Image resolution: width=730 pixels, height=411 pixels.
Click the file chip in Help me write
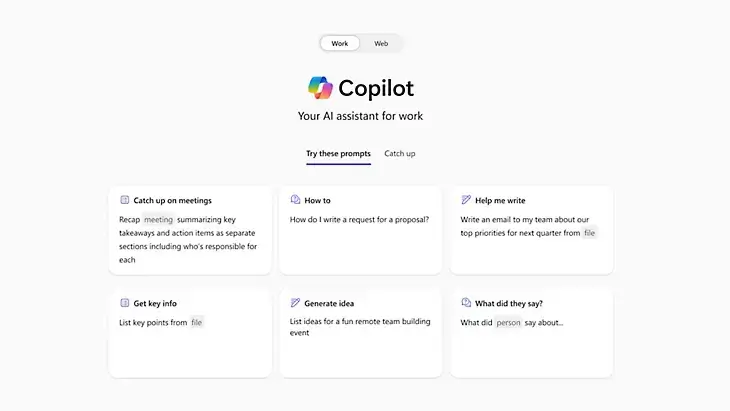[x=590, y=233]
